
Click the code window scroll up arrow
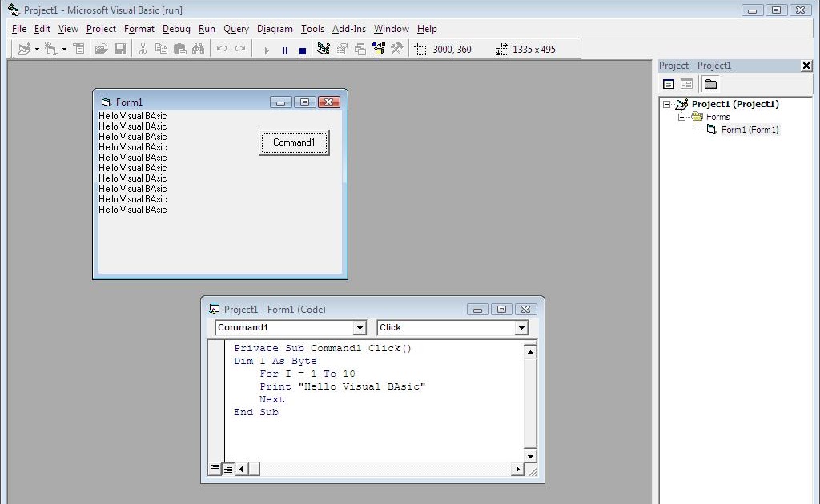tap(530, 352)
